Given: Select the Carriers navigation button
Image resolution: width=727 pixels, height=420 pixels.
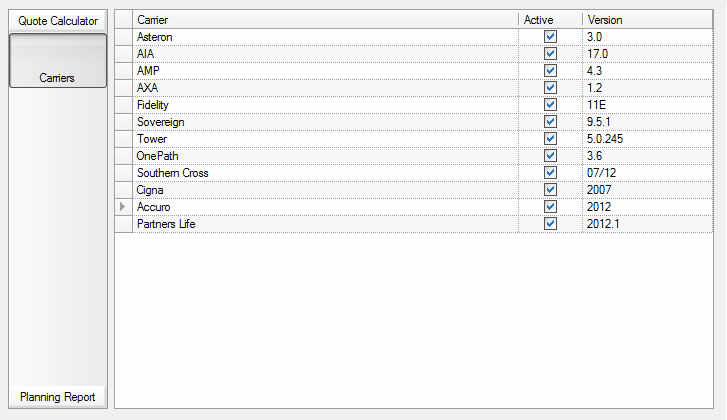Looking at the screenshot, I should (x=58, y=60).
